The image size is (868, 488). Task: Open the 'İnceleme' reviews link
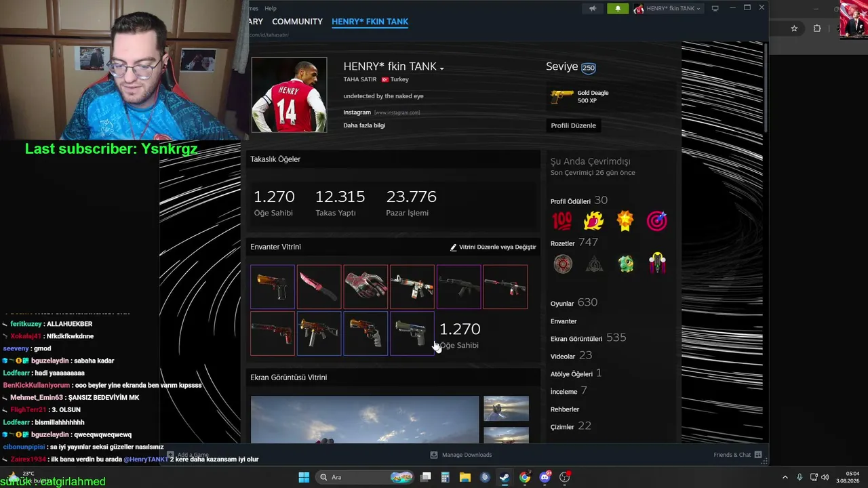(x=564, y=392)
